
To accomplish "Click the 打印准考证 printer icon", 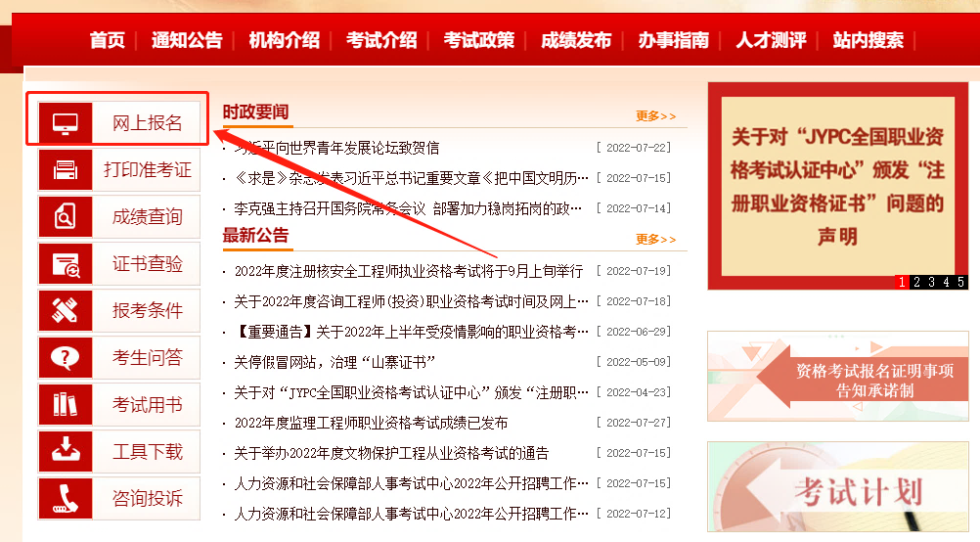I will point(65,169).
